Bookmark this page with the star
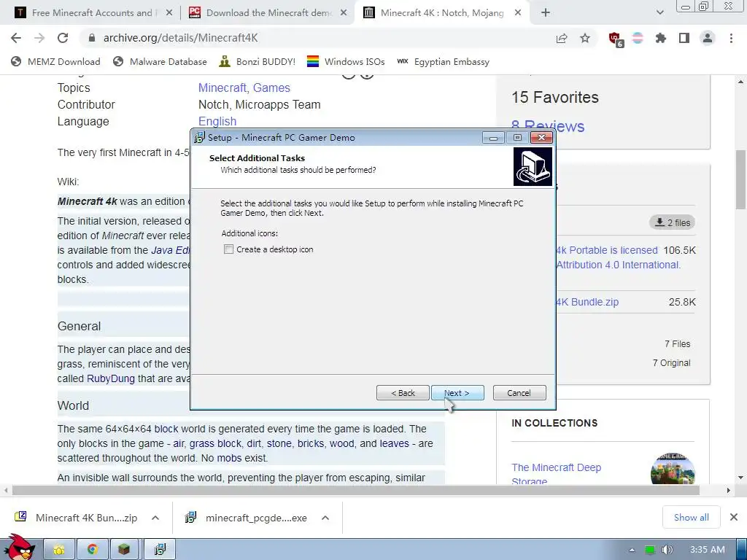 click(585, 38)
